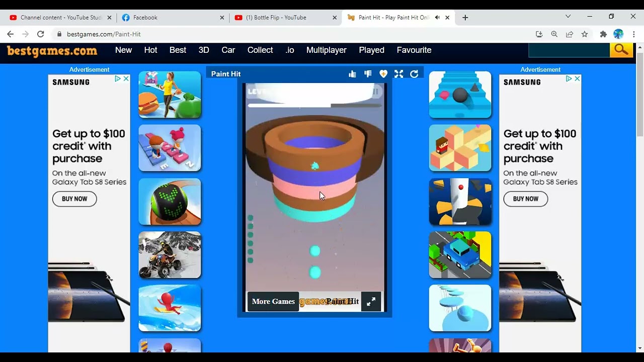Click the cyan paint ball at bottom

point(315,273)
